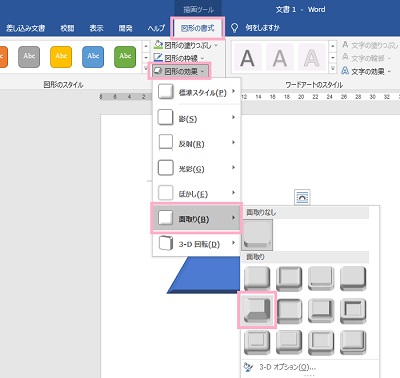Apply the yellow Abc shape style
This screenshot has width=400, height=378.
click(x=61, y=57)
